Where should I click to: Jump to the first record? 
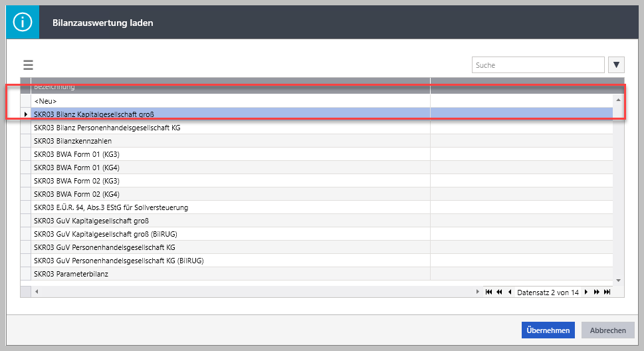[x=488, y=292]
